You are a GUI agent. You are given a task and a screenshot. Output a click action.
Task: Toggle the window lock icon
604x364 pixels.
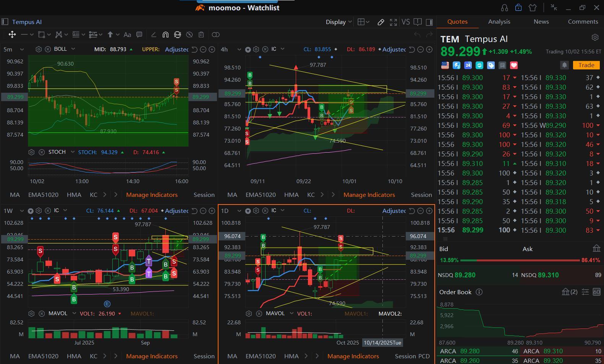pos(518,8)
